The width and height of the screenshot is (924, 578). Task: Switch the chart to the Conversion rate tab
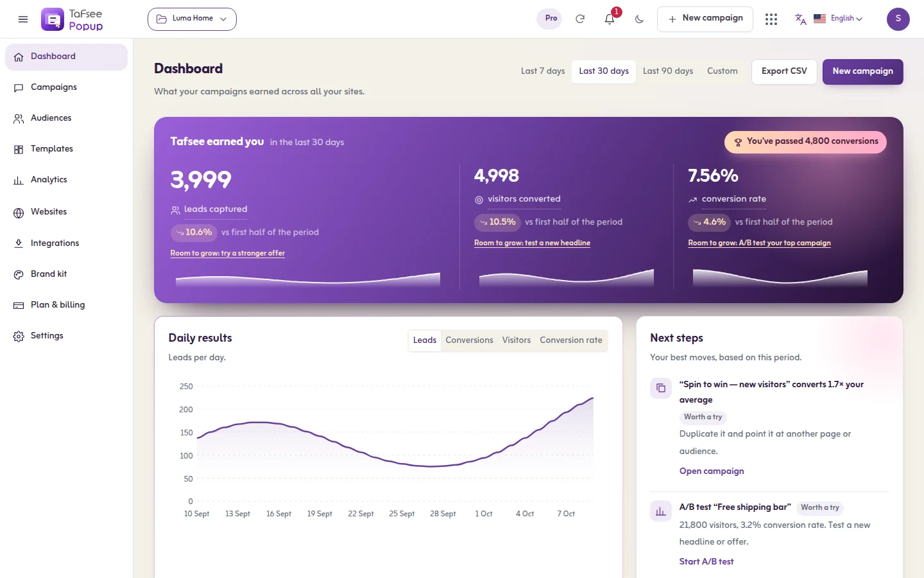pos(571,340)
